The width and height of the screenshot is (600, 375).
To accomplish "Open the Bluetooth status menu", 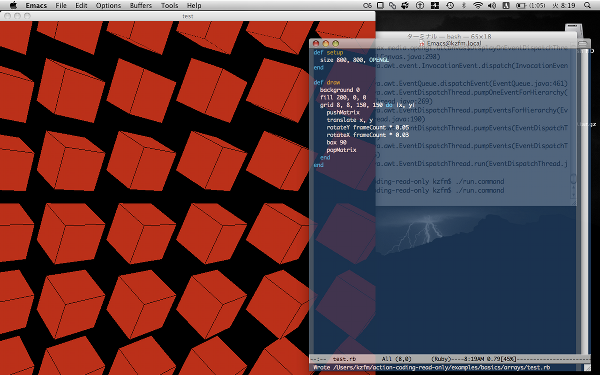I will tap(464, 5).
